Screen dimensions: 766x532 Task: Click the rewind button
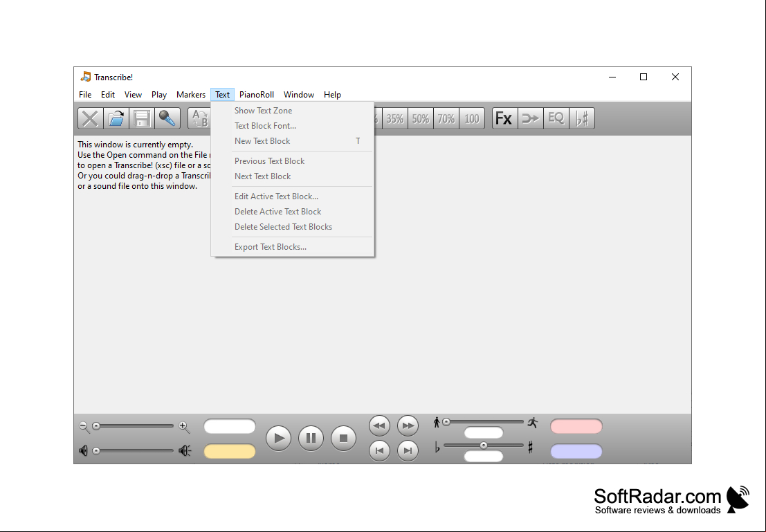click(x=380, y=425)
